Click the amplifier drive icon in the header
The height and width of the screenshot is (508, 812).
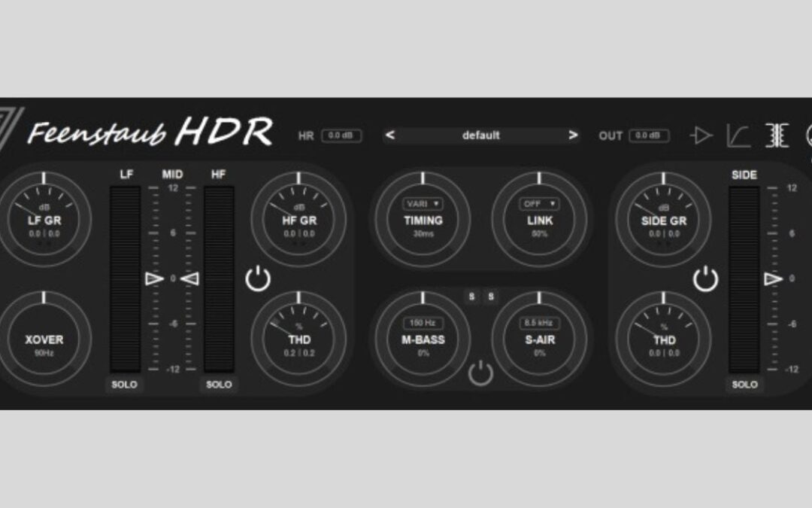(701, 134)
